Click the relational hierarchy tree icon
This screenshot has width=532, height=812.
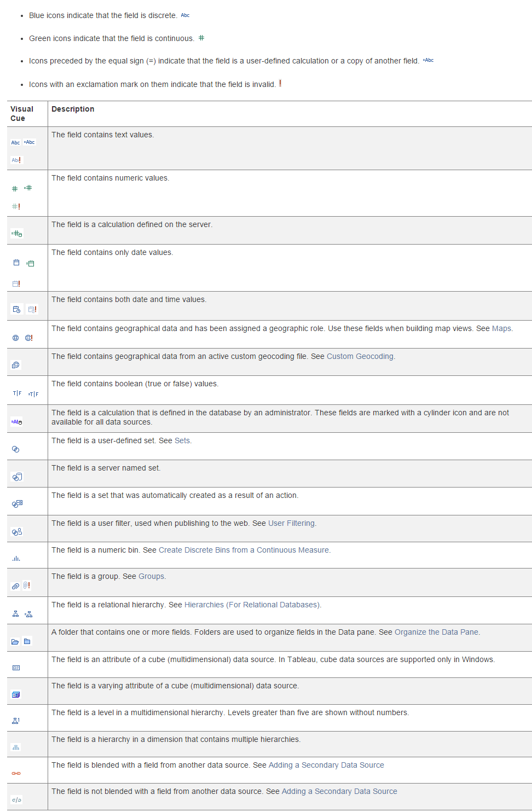click(x=15, y=613)
